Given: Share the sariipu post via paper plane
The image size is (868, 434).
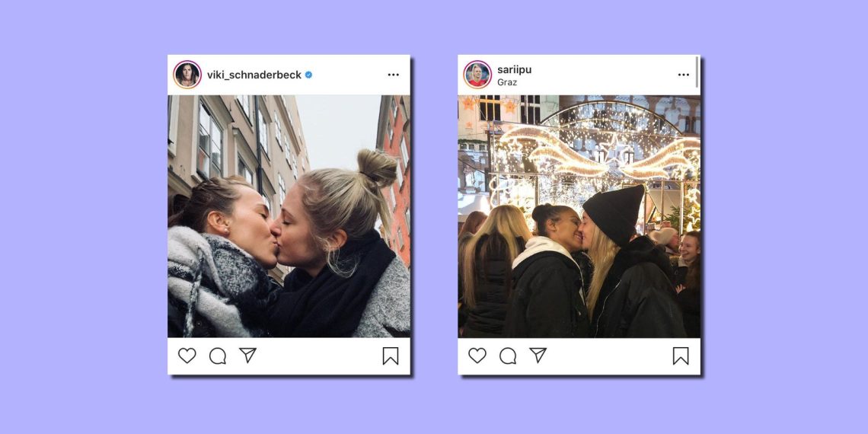Looking at the screenshot, I should tap(538, 355).
